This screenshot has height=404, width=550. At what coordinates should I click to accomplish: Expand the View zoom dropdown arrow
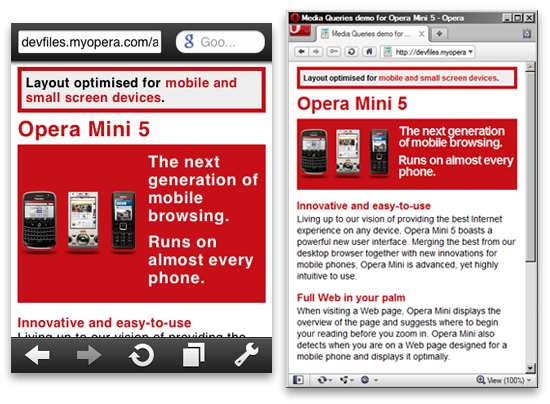[529, 380]
